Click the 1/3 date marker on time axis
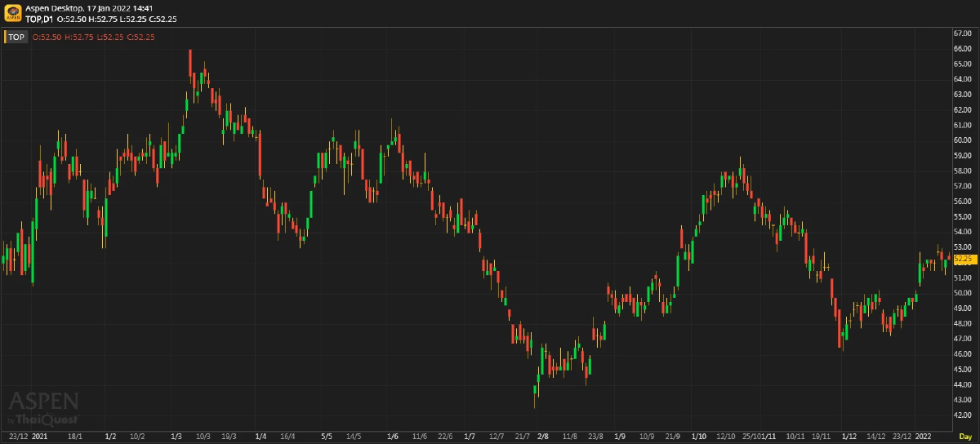 point(176,437)
